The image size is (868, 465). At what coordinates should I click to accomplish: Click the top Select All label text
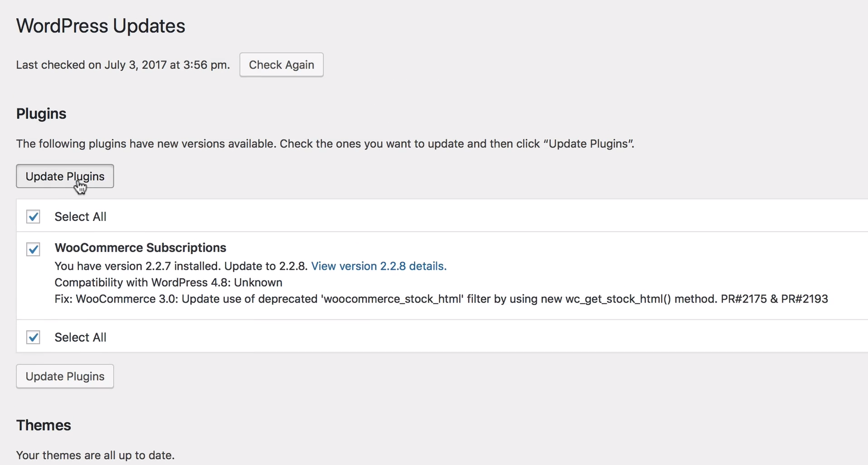pyautogui.click(x=80, y=217)
